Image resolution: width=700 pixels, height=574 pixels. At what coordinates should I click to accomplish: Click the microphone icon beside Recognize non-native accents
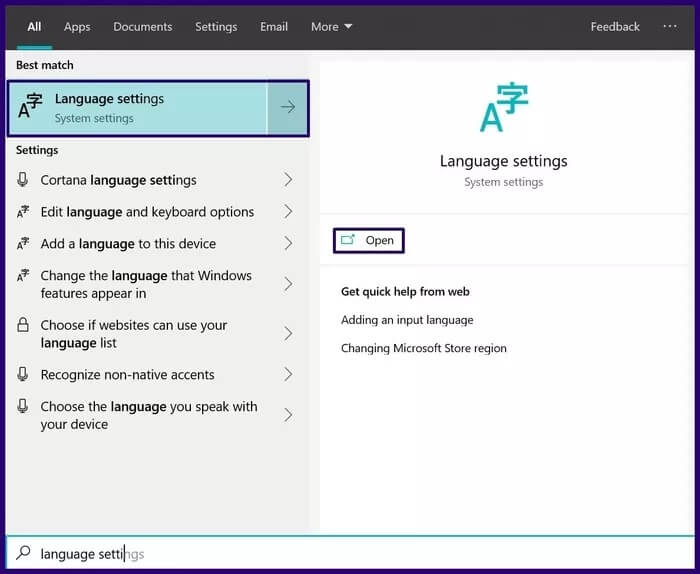pyautogui.click(x=23, y=374)
